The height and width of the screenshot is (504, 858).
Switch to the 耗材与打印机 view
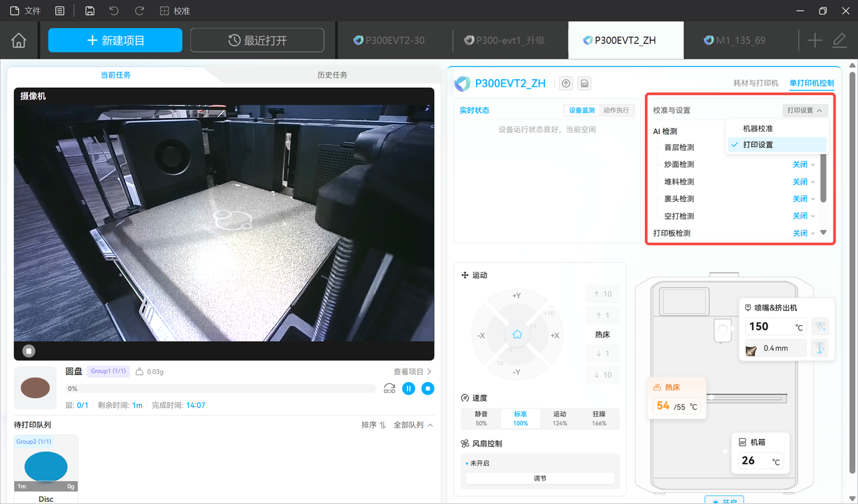click(756, 83)
